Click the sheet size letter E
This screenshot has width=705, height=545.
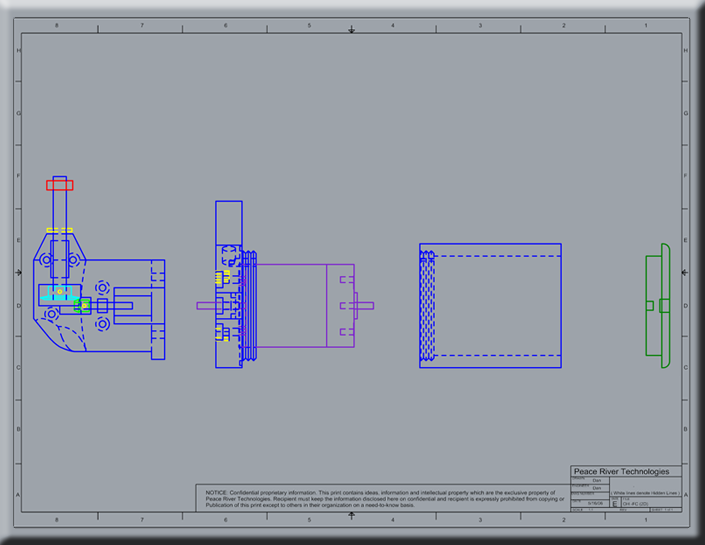point(615,504)
